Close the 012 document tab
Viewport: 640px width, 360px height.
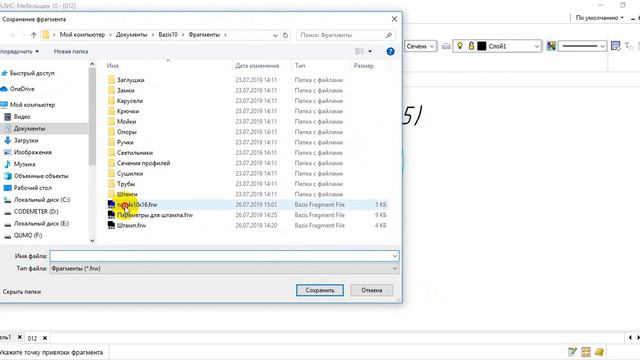click(x=45, y=338)
